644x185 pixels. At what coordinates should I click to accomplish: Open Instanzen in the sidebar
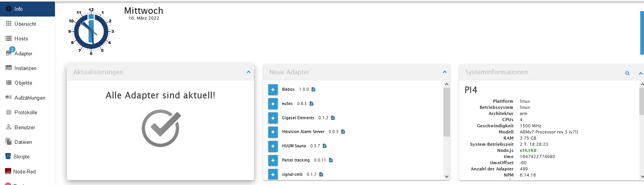click(x=25, y=68)
